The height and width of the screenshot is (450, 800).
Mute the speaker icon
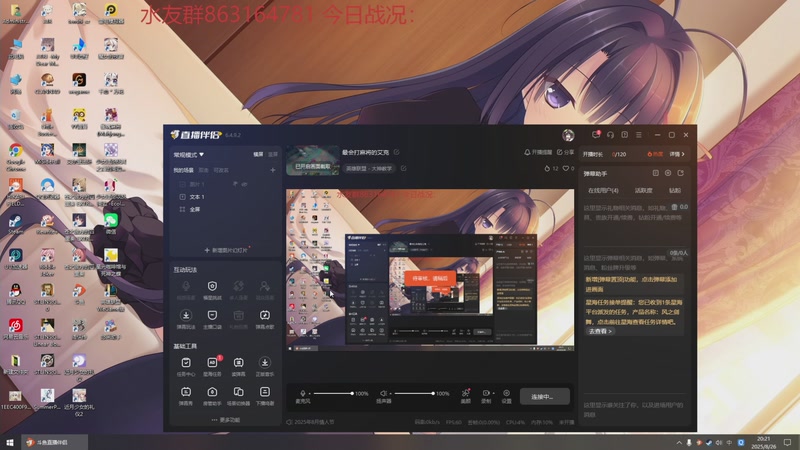coord(383,393)
